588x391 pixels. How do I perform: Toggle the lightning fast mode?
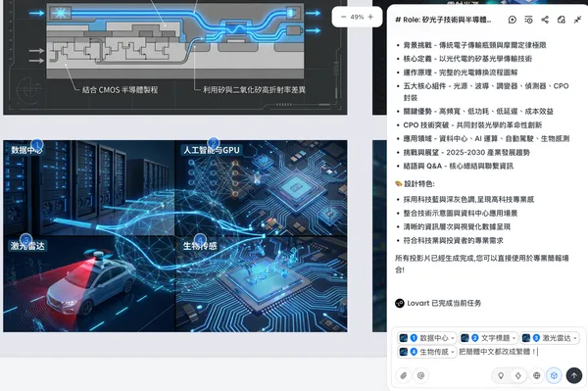[x=518, y=375]
